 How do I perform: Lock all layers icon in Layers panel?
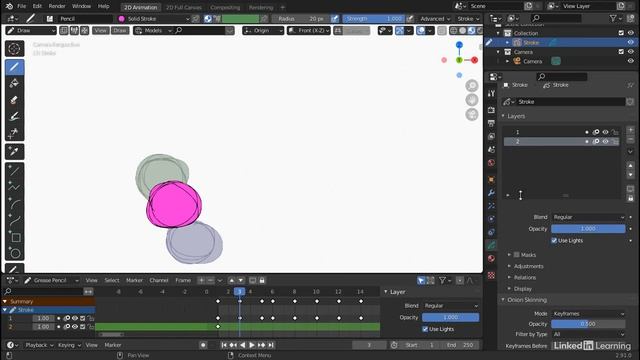[x=631, y=198]
